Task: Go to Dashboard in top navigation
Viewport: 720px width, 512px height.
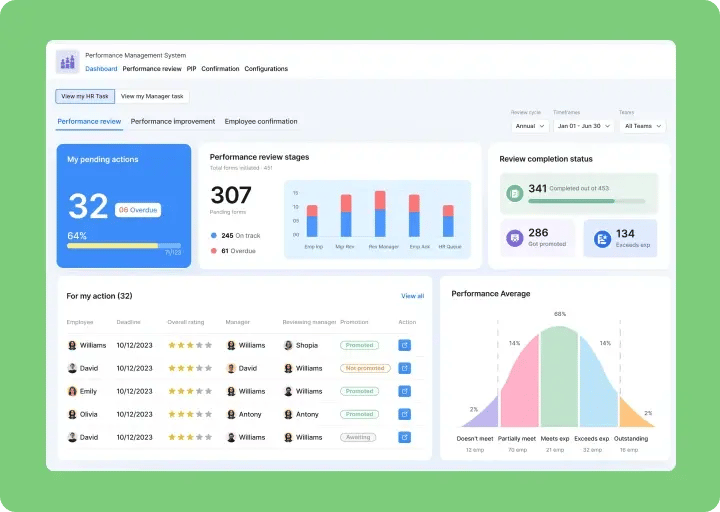Action: [x=101, y=69]
